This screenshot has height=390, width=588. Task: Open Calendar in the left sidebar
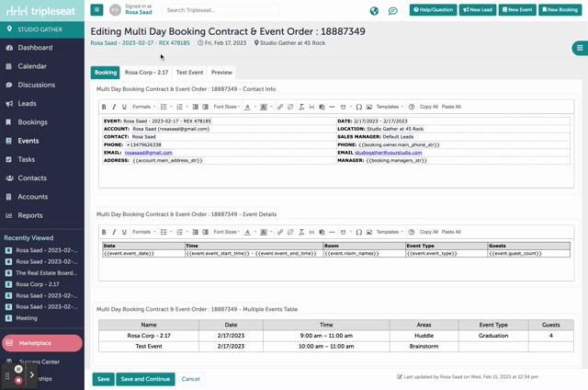pos(32,66)
